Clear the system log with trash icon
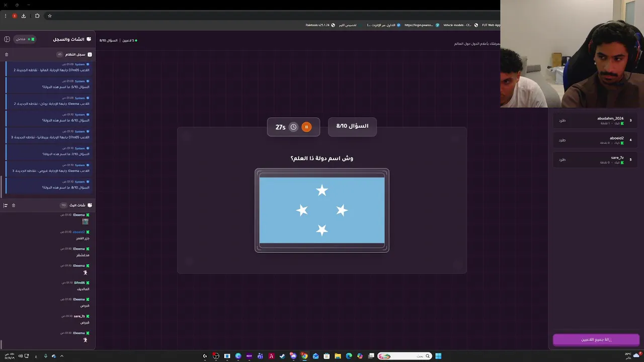Screen dimensions: 644x362 (7, 54)
